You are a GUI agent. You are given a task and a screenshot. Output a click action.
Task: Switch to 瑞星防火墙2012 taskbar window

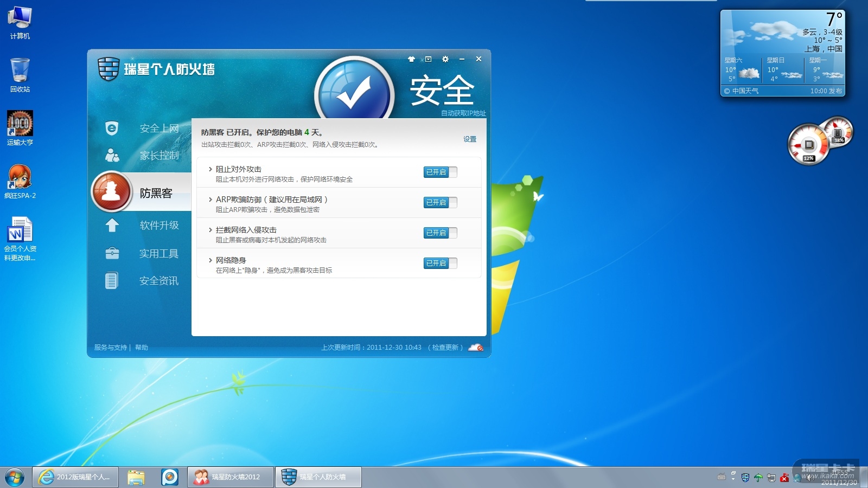click(231, 477)
